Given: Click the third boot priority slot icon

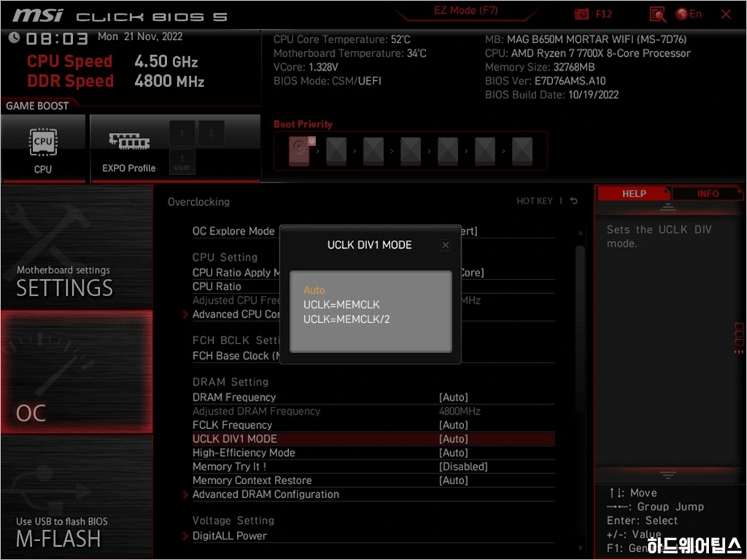Looking at the screenshot, I should [x=373, y=151].
